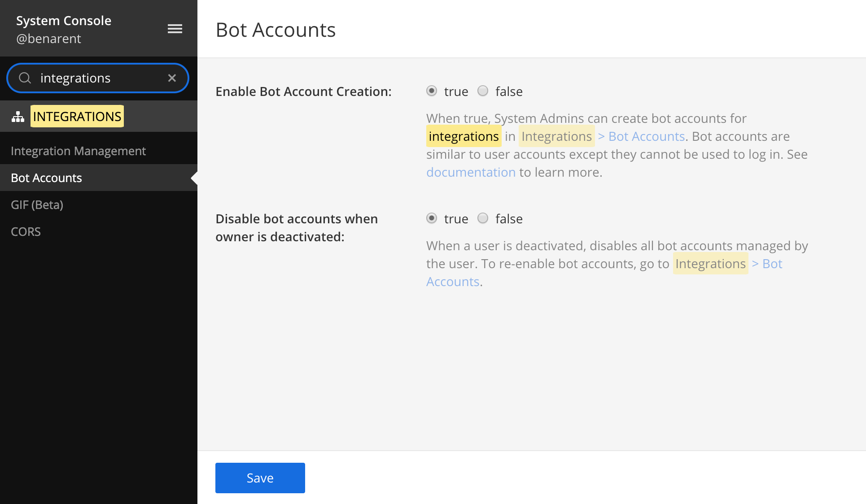
Task: Click the search magnifier icon
Action: pos(25,78)
